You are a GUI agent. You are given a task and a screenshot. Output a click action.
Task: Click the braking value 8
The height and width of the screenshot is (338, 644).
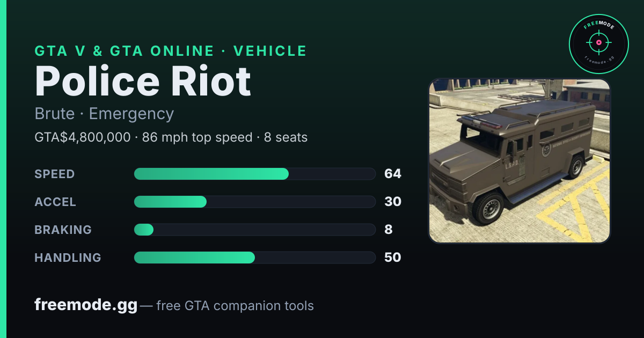click(x=389, y=230)
